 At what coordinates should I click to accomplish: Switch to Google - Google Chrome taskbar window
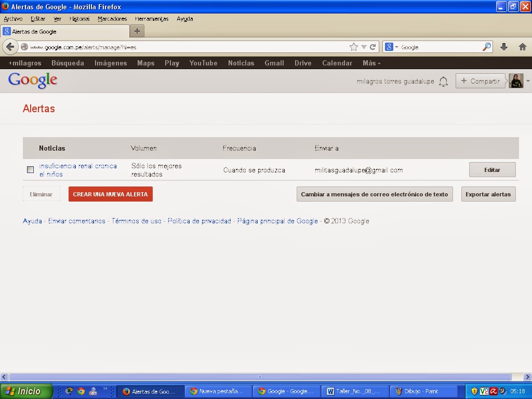[x=287, y=391]
